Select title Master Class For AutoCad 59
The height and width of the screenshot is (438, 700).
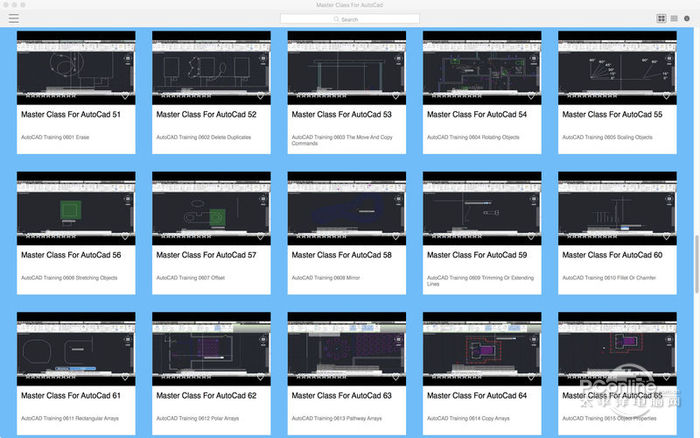(x=476, y=255)
